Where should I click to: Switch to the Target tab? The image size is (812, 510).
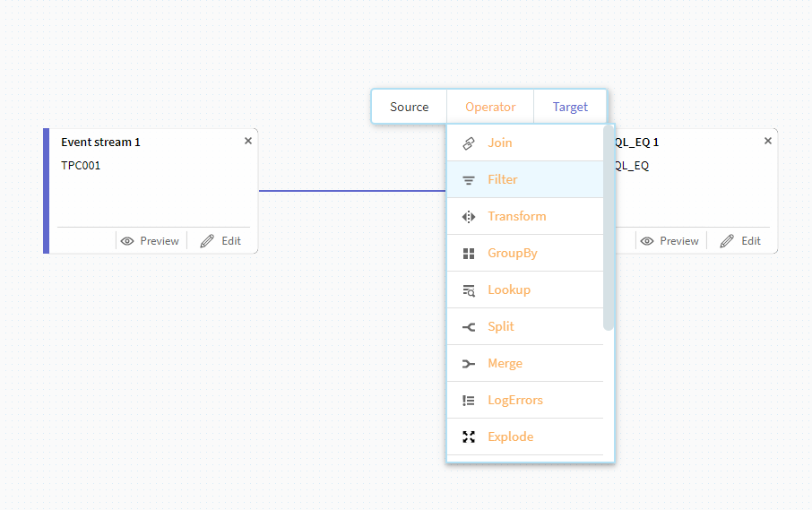tap(570, 107)
